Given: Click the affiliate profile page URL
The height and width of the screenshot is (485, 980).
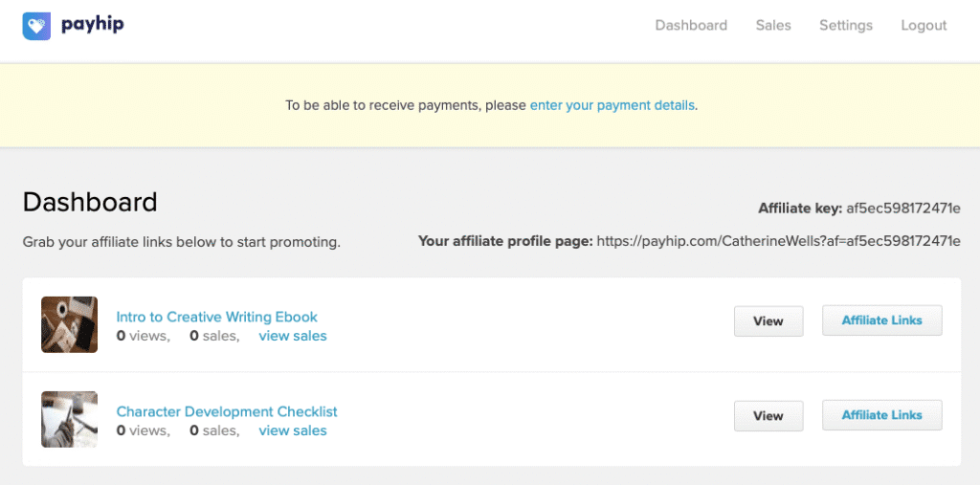Looking at the screenshot, I should click(x=778, y=241).
